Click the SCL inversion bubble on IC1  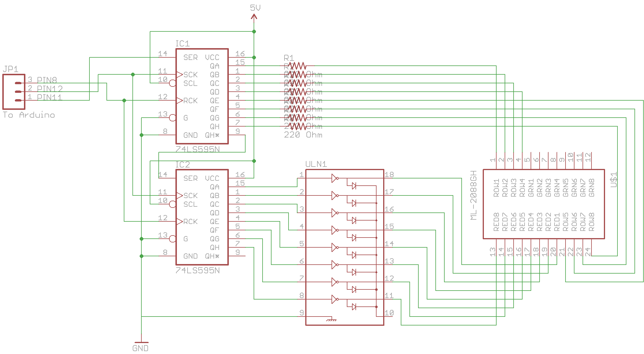tap(173, 83)
